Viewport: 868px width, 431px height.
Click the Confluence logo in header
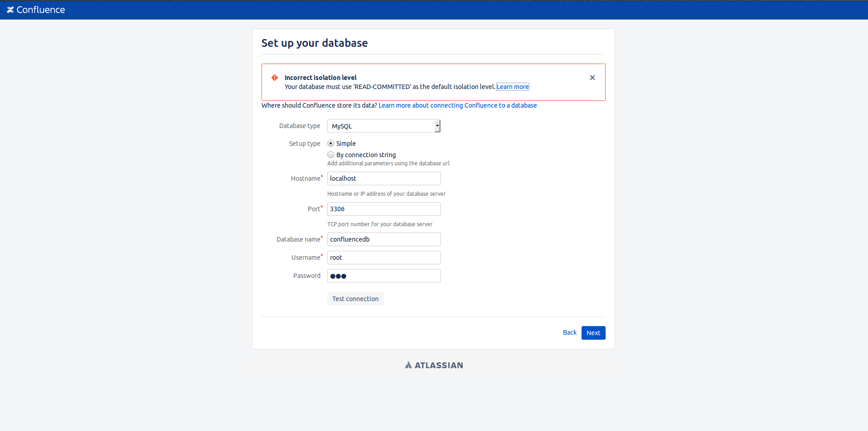pos(36,10)
